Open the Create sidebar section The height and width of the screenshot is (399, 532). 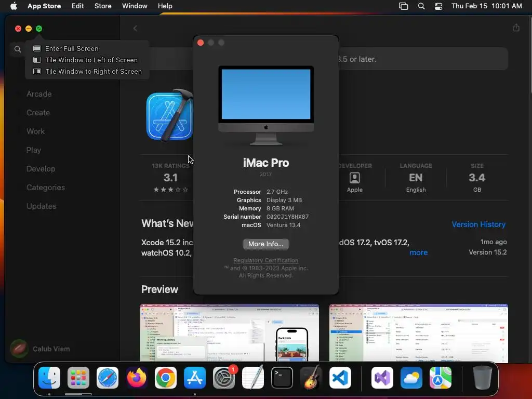point(38,113)
